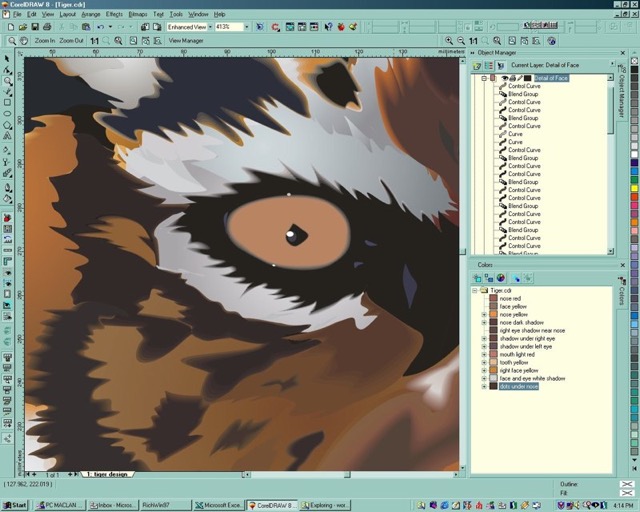Click the New Layer icon in Object Manager
640x512 pixels.
coord(477,65)
